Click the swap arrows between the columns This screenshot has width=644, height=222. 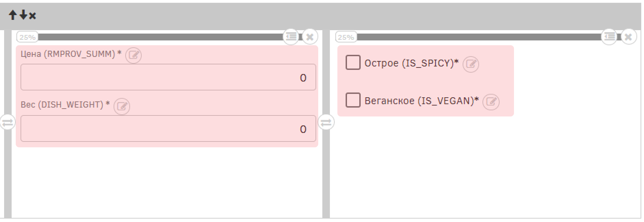point(326,122)
